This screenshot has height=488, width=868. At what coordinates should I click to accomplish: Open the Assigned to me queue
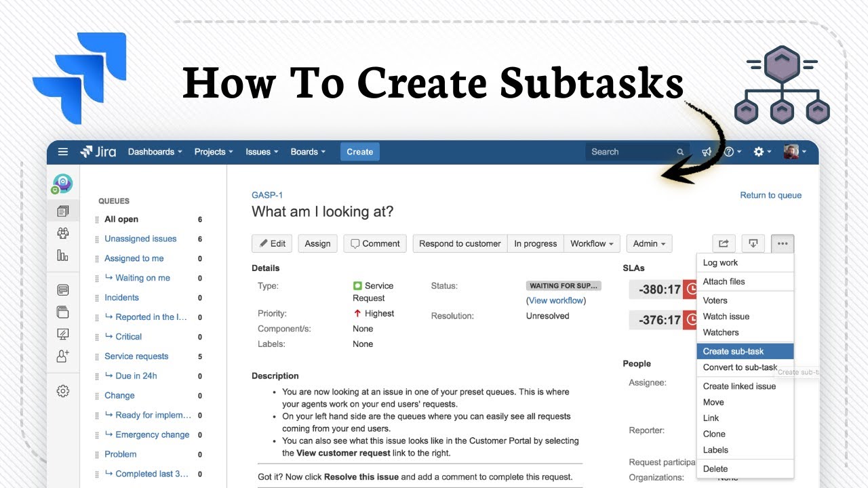click(134, 258)
